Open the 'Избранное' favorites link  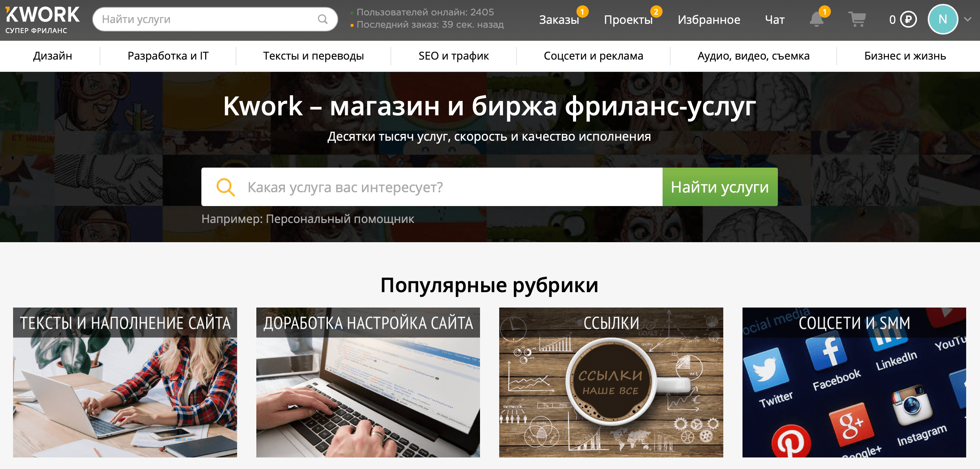(x=709, y=20)
